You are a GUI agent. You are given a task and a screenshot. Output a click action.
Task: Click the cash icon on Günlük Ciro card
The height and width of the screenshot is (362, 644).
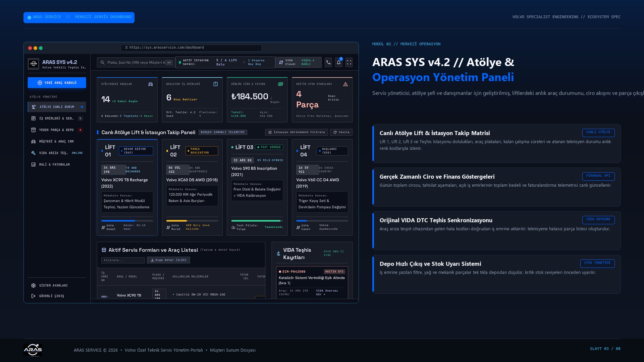tap(280, 84)
